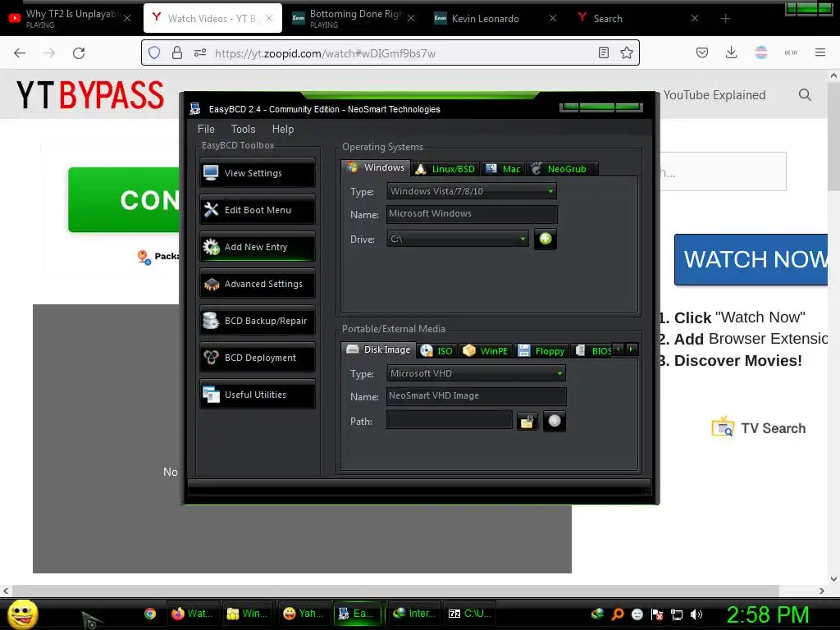This screenshot has width=840, height=630.
Task: Click the horizontal page scrollbar
Action: click(x=396, y=591)
